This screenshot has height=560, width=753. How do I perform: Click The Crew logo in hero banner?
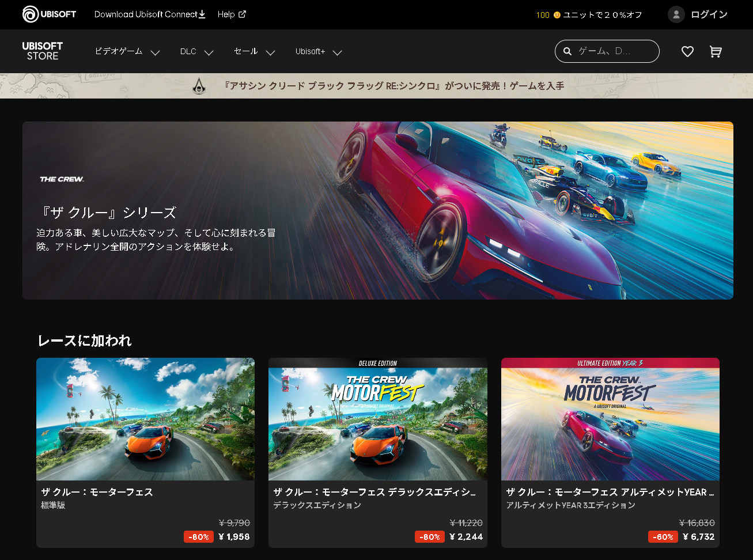pyautogui.click(x=62, y=179)
